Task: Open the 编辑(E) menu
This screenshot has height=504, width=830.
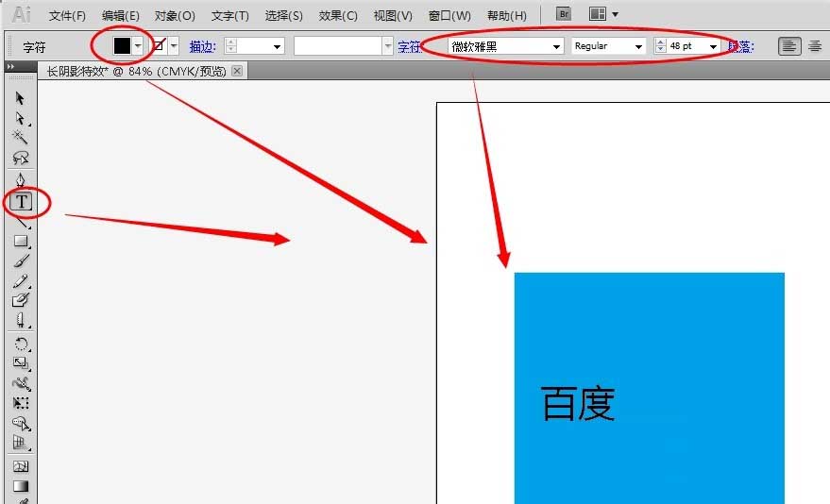Action: 121,16
